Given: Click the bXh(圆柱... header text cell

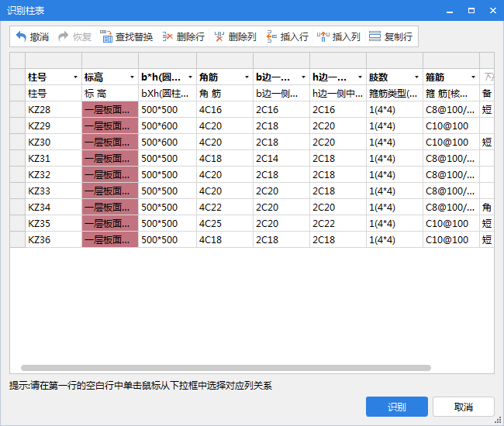Looking at the screenshot, I should coord(167,94).
